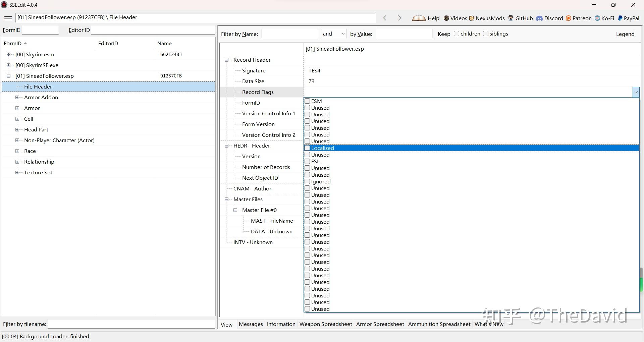
Task: Expand the Skyrim.esm tree node
Action: (9, 54)
